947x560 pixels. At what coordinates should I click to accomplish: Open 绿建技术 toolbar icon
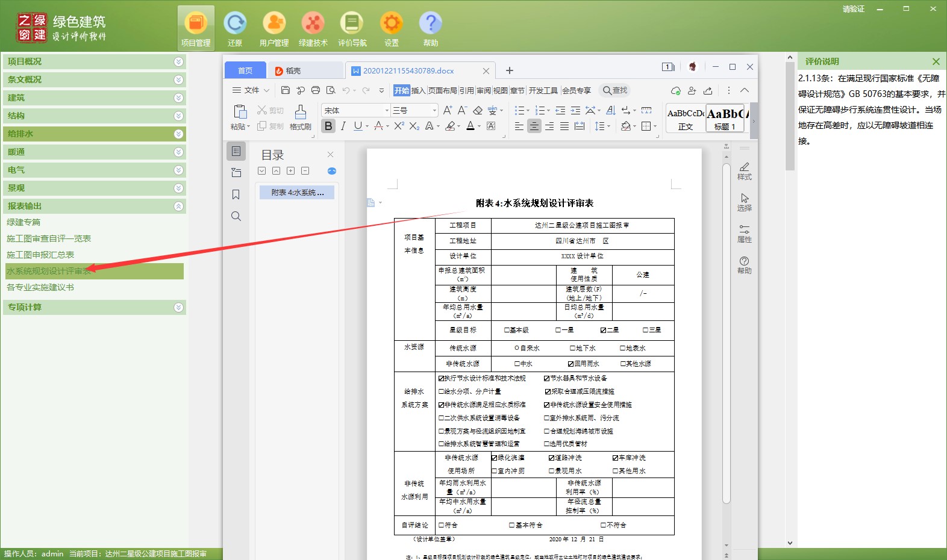313,28
